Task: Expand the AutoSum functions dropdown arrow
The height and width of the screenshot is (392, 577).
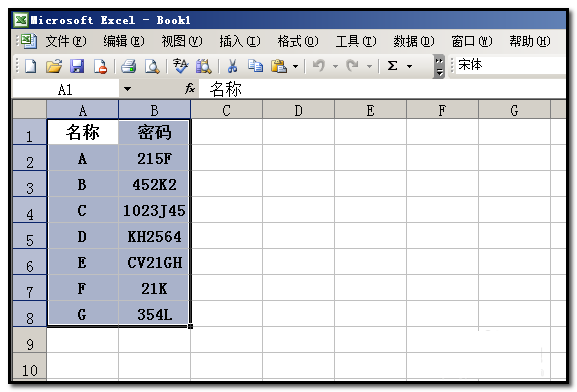Action: pos(409,67)
